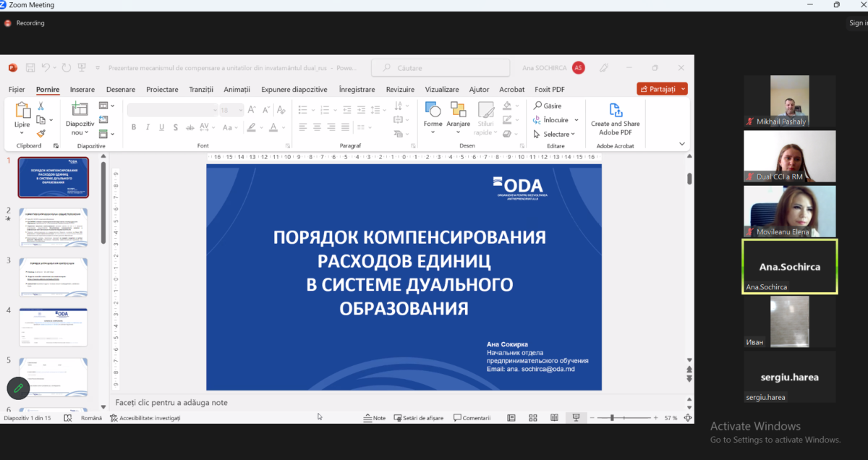This screenshot has width=868, height=460.
Task: Click the Fit slide to window icon
Action: click(x=687, y=418)
